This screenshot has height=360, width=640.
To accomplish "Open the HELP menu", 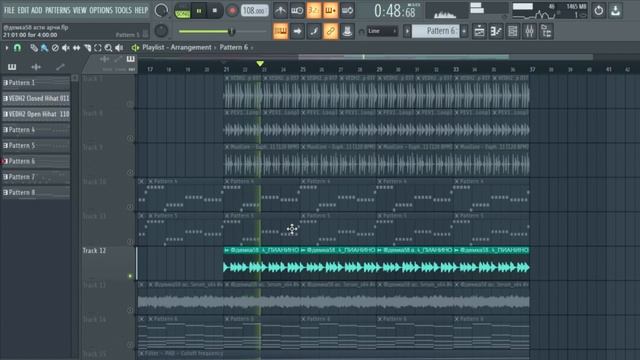I will (141, 10).
